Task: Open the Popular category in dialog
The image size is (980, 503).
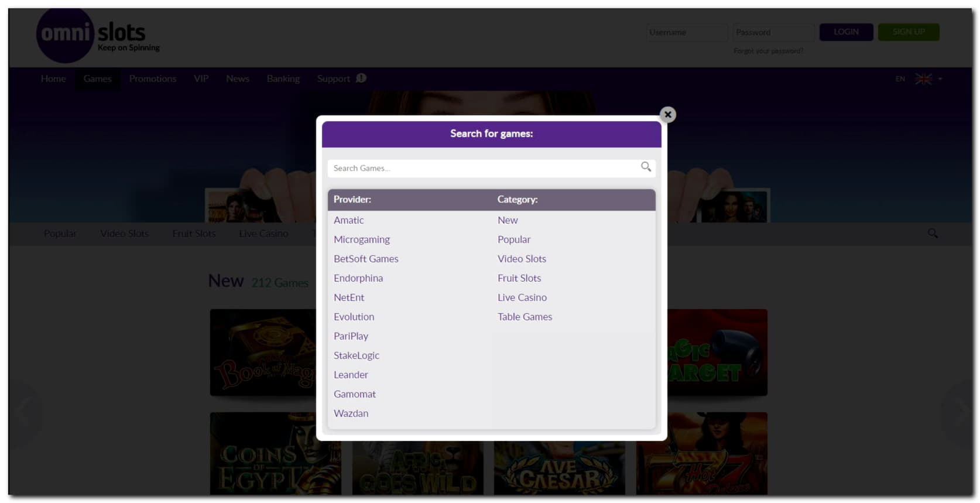Action: 514,239
